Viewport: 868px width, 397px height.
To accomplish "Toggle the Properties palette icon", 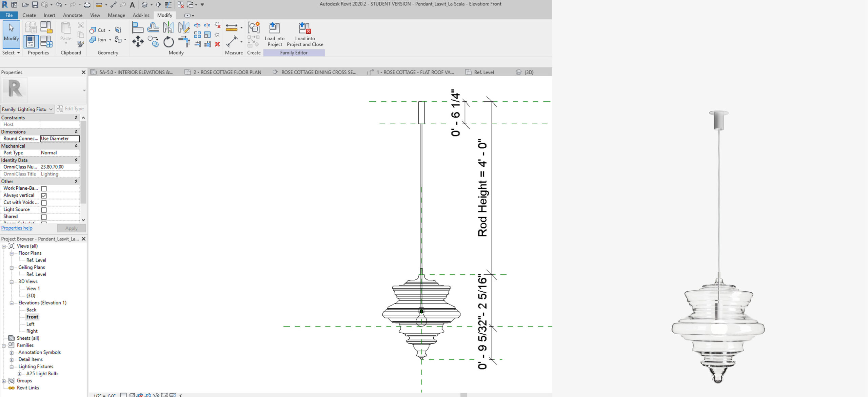I will point(31,42).
